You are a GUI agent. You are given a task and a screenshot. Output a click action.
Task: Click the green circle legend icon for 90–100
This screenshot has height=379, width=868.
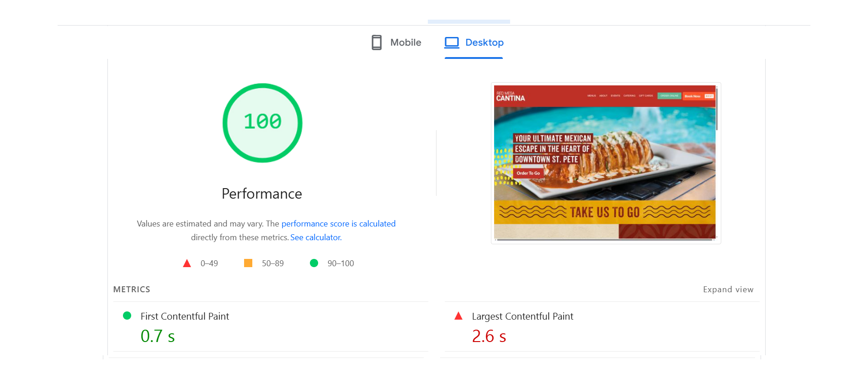click(x=314, y=263)
